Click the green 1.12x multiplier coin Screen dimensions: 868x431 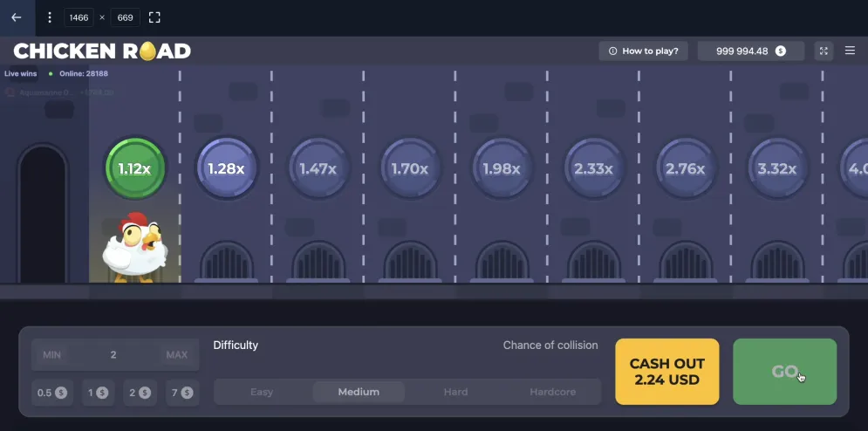click(135, 168)
